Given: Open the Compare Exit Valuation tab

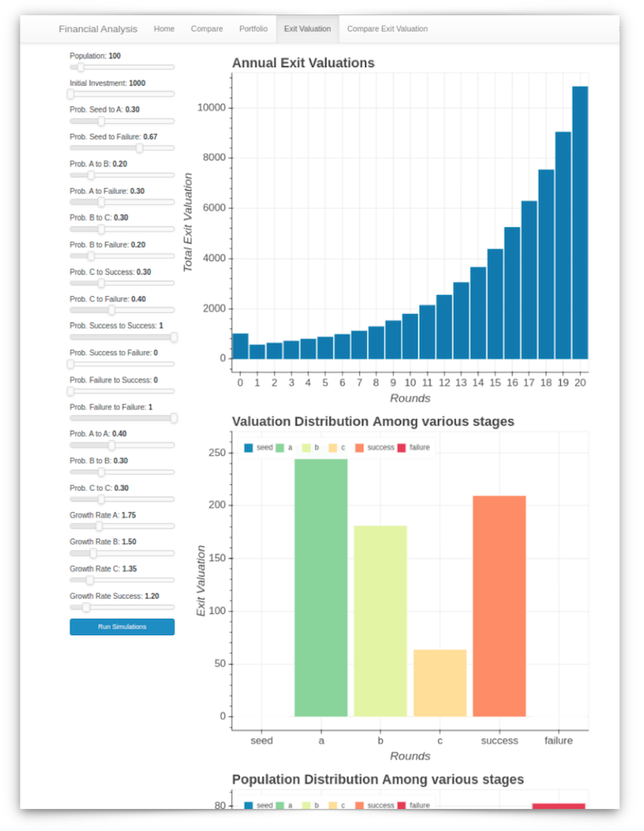Looking at the screenshot, I should pyautogui.click(x=387, y=29).
